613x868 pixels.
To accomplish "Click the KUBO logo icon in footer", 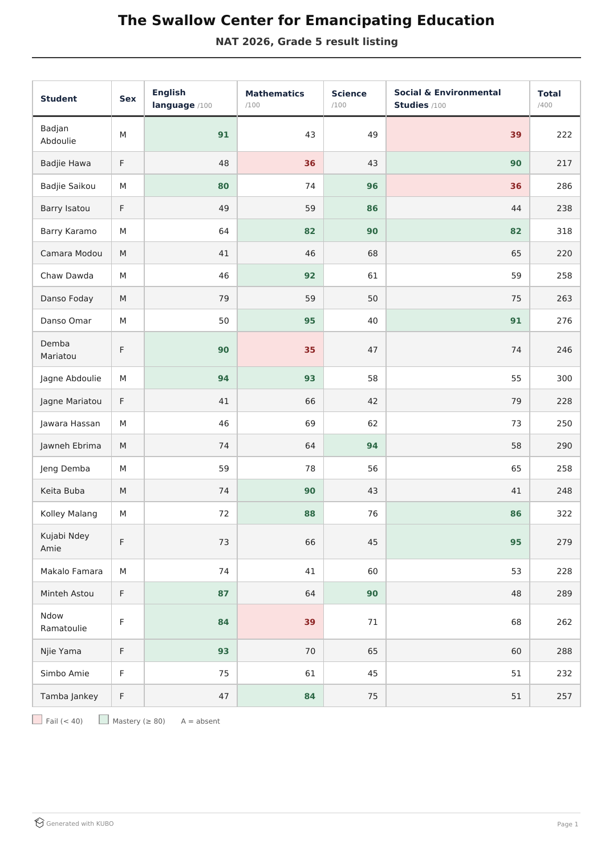I will tap(39, 823).
